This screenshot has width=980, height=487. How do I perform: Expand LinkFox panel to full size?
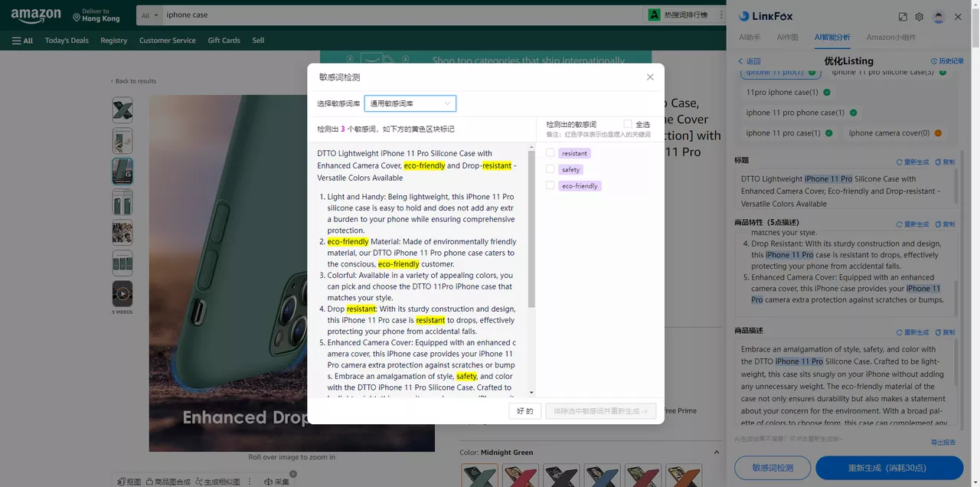(x=903, y=17)
